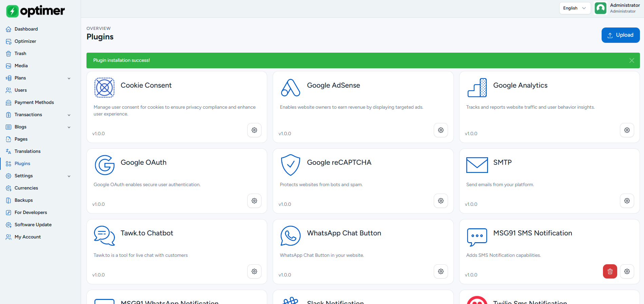Open settings for the Cookie Consent plugin
644x304 pixels.
tap(254, 130)
